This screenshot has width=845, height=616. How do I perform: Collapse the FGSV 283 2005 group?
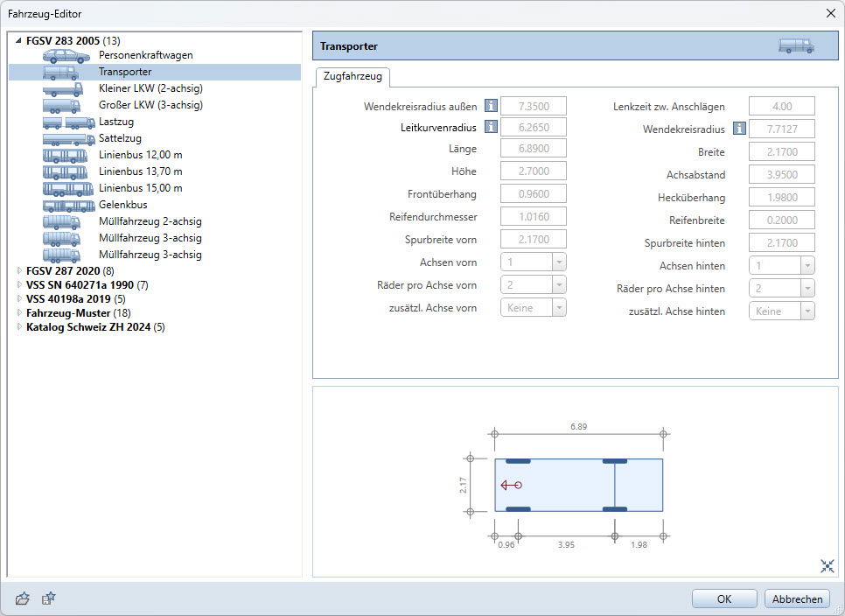[19, 40]
